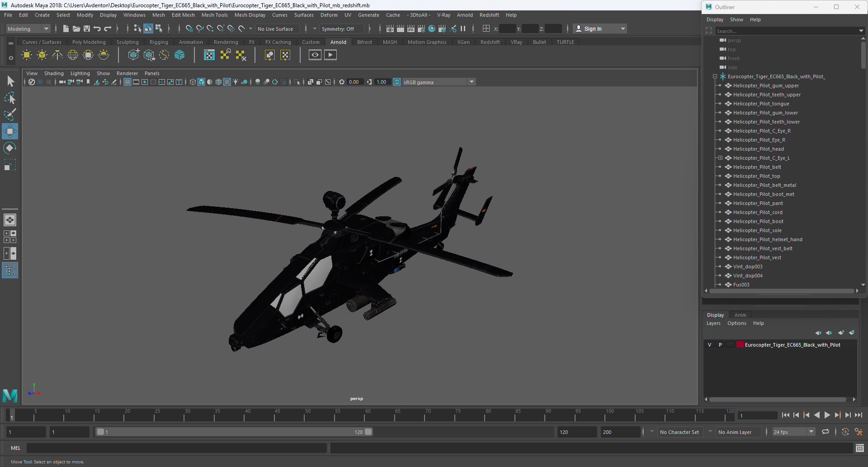Open viewport Lighting menu

[x=80, y=73]
